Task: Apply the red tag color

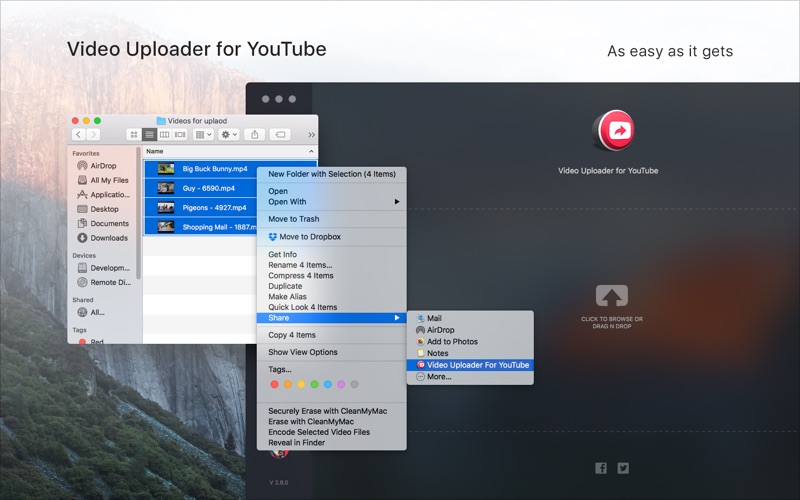Action: (274, 384)
